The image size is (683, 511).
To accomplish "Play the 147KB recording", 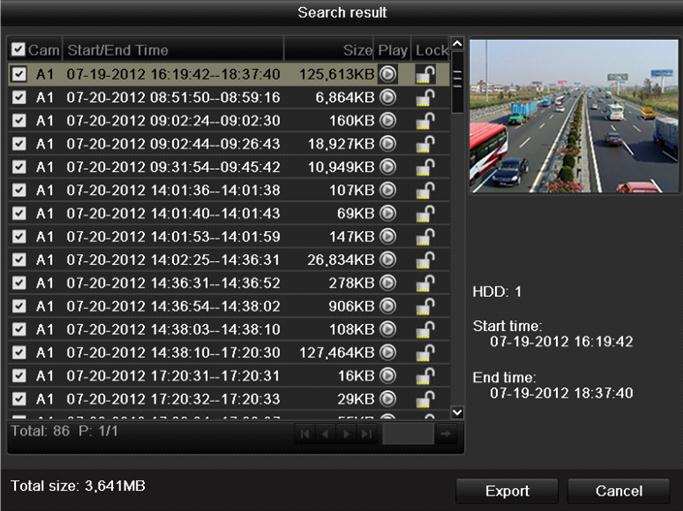I will click(x=388, y=237).
